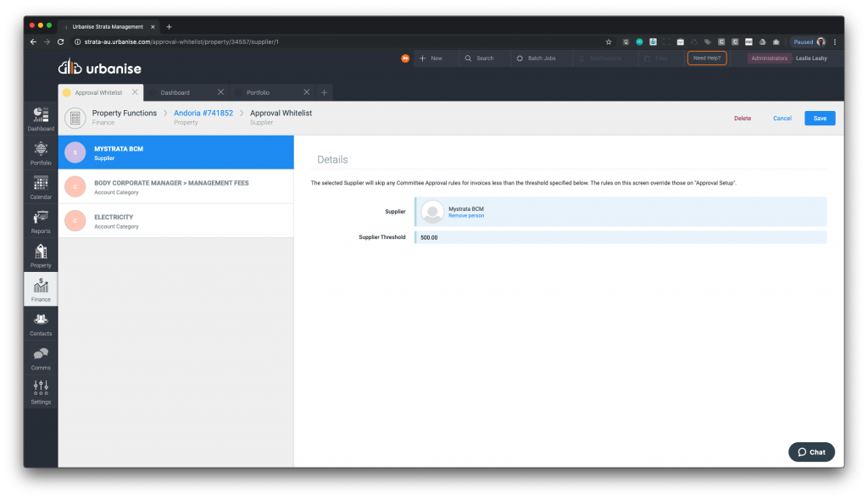Open Contacts from the sidebar
Screen dimensions: 868x499
(x=41, y=324)
